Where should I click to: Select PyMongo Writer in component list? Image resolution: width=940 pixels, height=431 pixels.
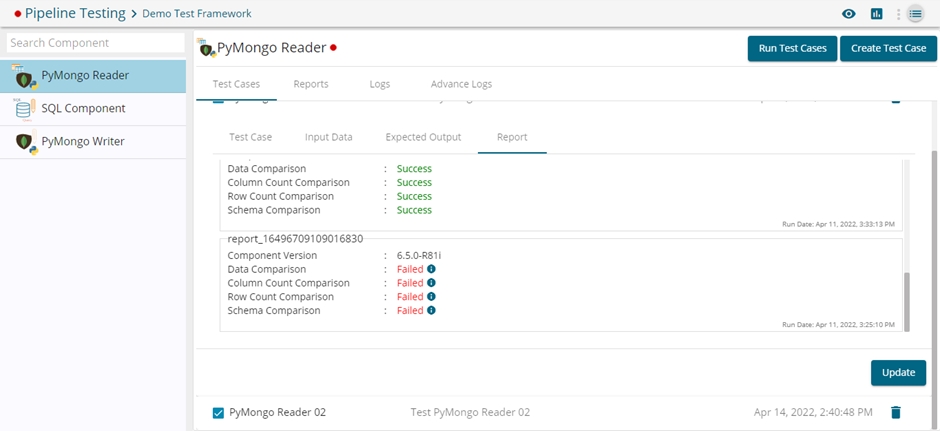pyautogui.click(x=93, y=142)
